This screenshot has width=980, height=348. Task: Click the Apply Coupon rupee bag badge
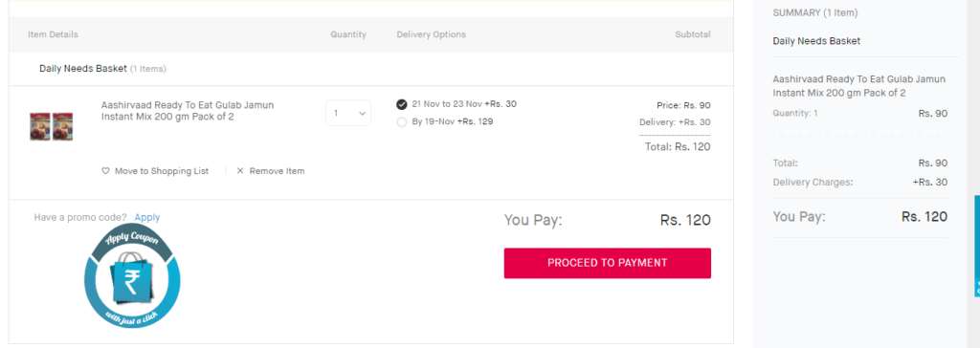click(x=132, y=276)
